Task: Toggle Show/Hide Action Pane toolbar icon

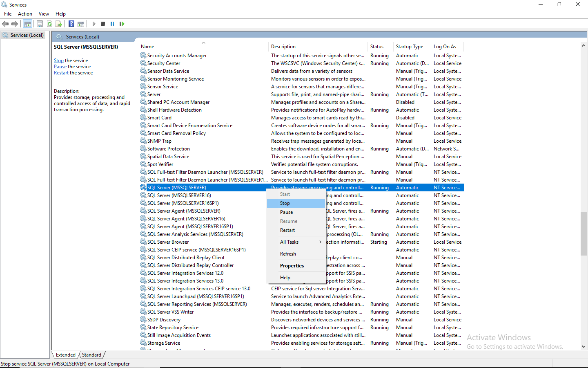Action: [x=81, y=24]
